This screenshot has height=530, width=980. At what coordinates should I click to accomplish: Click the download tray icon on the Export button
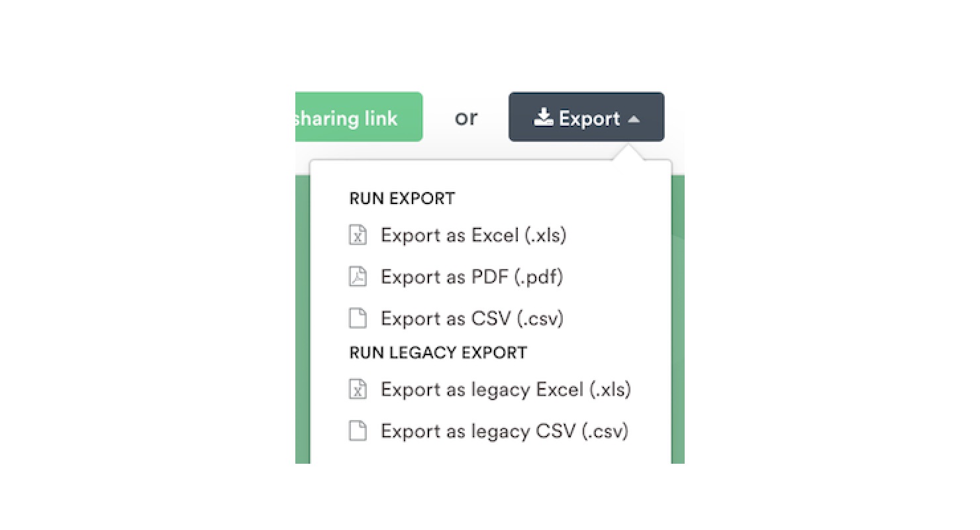pyautogui.click(x=544, y=118)
